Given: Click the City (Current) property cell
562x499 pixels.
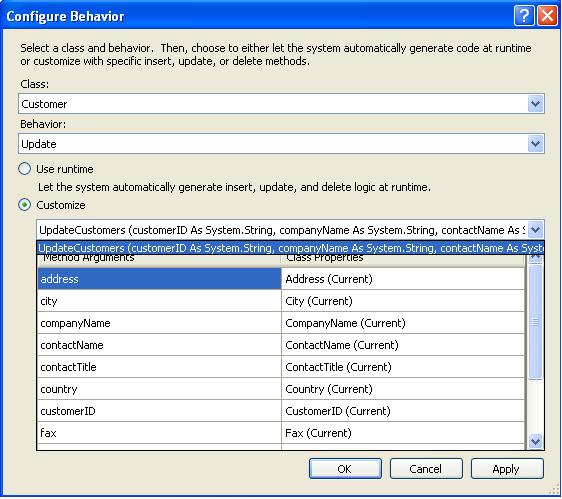Looking at the screenshot, I should click(403, 301).
